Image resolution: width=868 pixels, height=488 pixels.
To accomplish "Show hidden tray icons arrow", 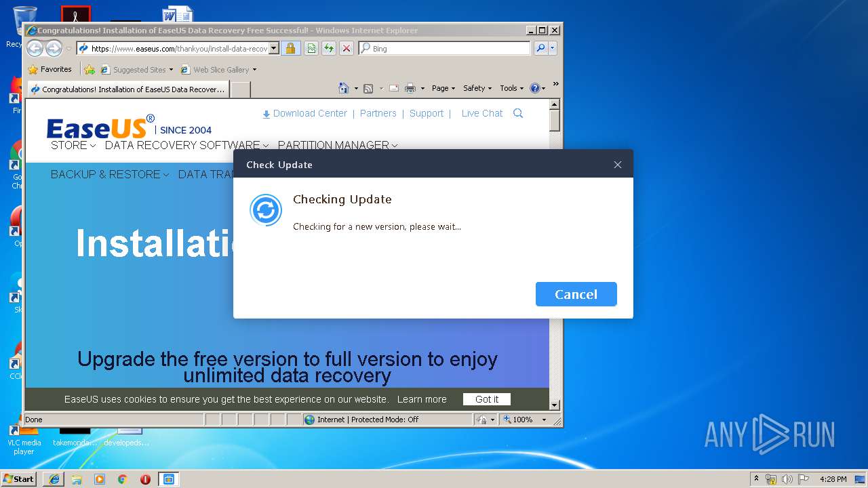I will click(x=756, y=479).
